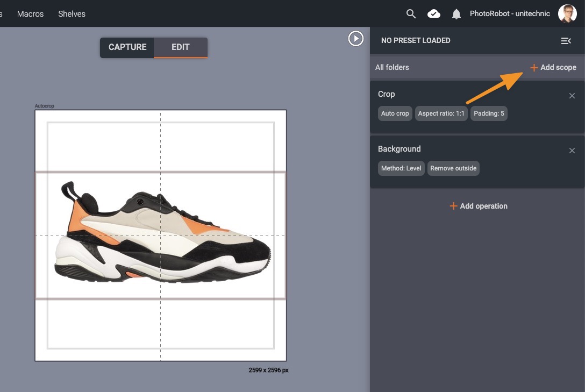Open the cloud sync status icon
The height and width of the screenshot is (392, 585).
pos(434,14)
